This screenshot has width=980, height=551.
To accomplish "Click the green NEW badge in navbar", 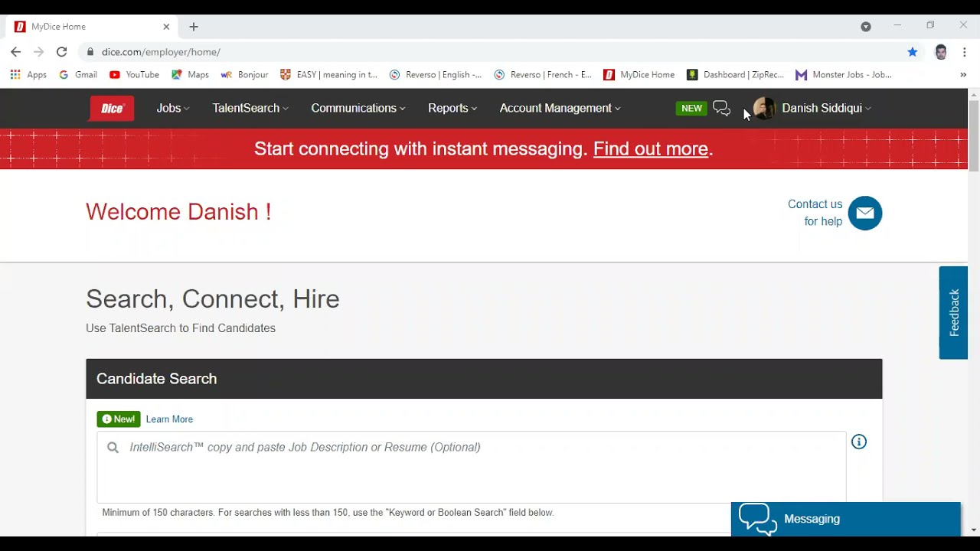I will click(x=691, y=109).
